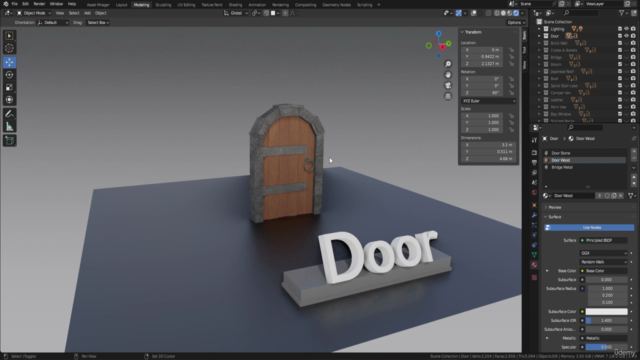Switch to Layout workspace tab
This screenshot has height=360, width=640.
click(x=121, y=5)
